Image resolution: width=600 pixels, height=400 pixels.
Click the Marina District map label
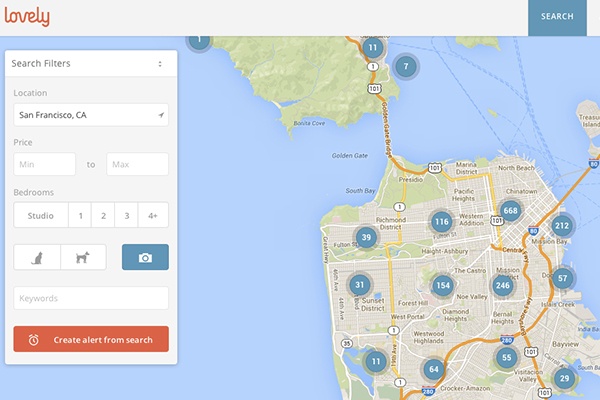tap(466, 168)
